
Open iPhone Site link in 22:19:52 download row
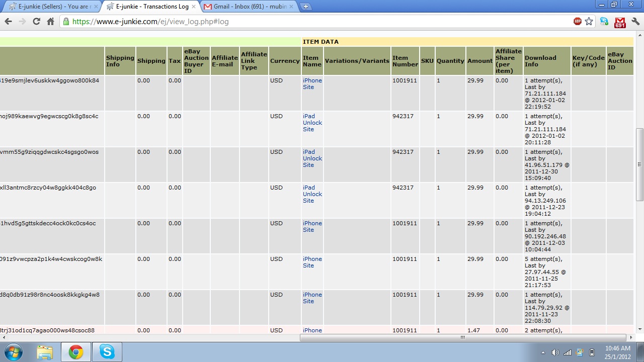[312, 83]
